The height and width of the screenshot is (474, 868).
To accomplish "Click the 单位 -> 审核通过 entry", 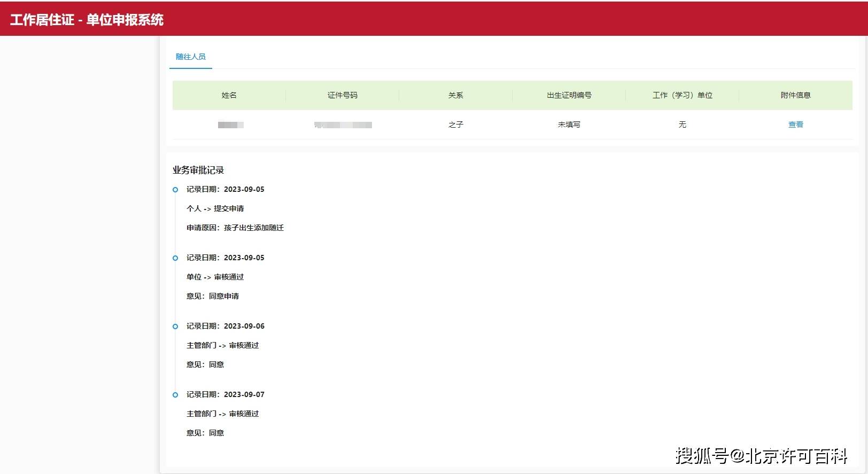I will pyautogui.click(x=215, y=277).
